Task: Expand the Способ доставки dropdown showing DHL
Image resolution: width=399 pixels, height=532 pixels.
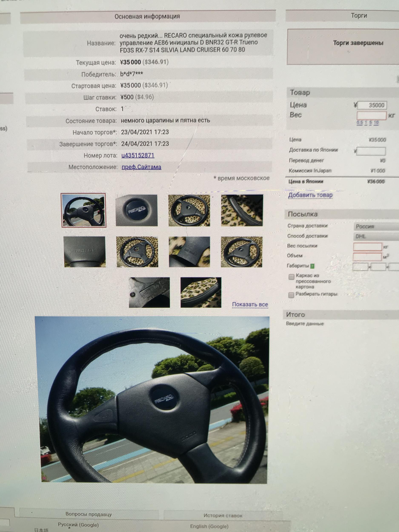Action: click(x=376, y=236)
